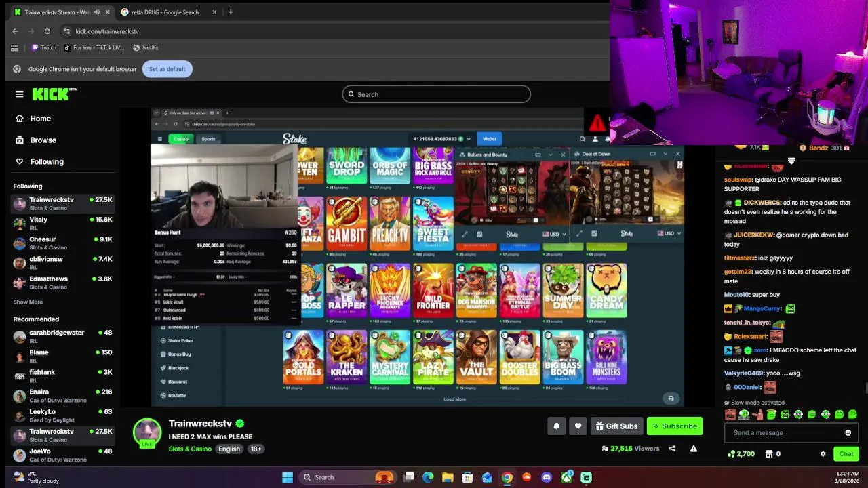Image resolution: width=868 pixels, height=488 pixels.
Task: Open a new Chrome tab
Action: click(x=231, y=12)
